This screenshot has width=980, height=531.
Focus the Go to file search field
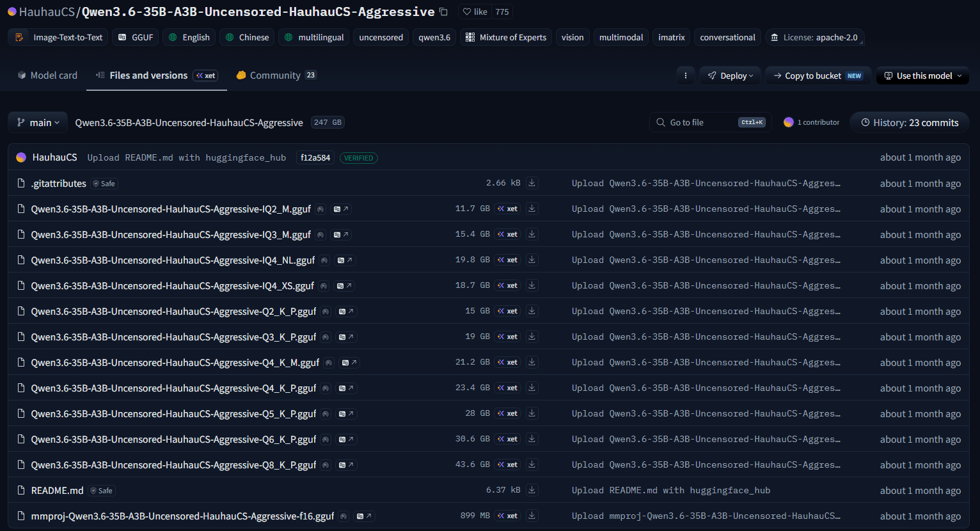(x=711, y=122)
